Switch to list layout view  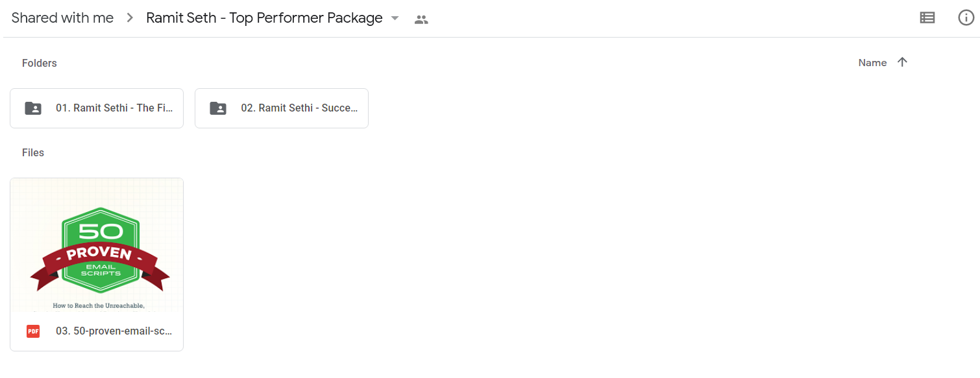[927, 18]
